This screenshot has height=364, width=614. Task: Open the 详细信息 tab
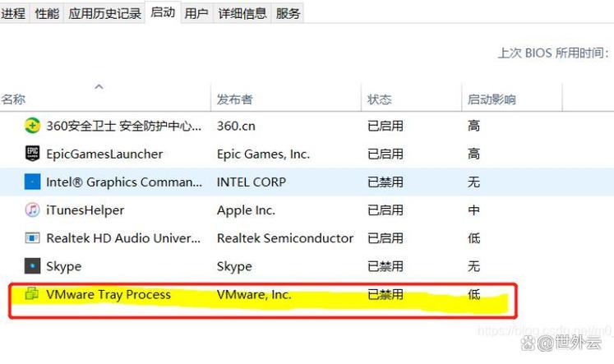242,13
